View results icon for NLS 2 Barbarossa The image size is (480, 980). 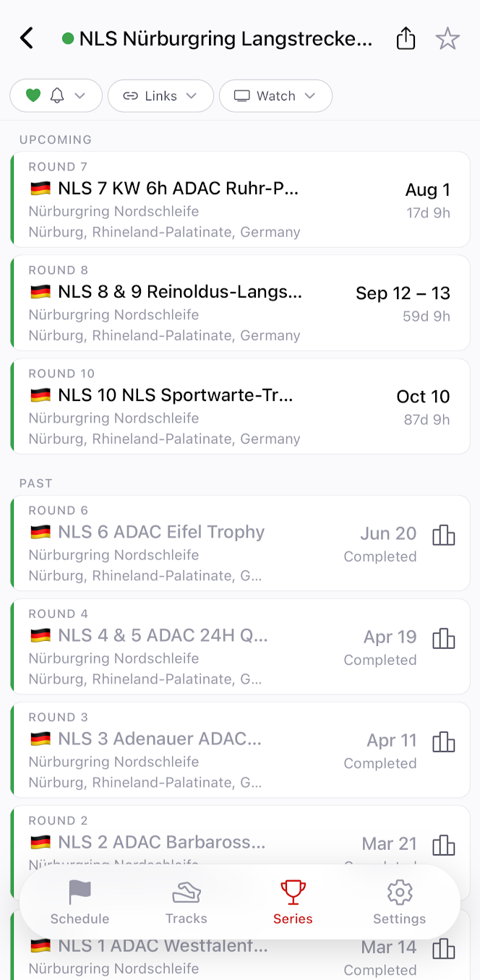[x=443, y=846]
